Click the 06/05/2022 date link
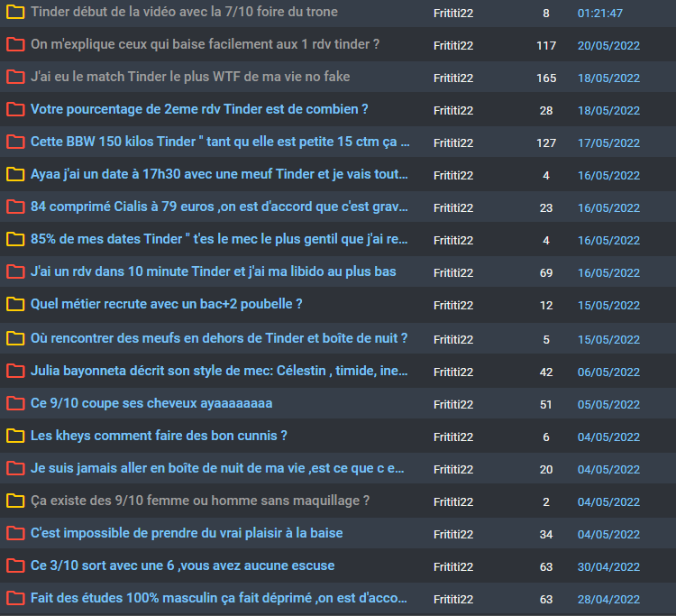676x616 pixels. click(608, 372)
